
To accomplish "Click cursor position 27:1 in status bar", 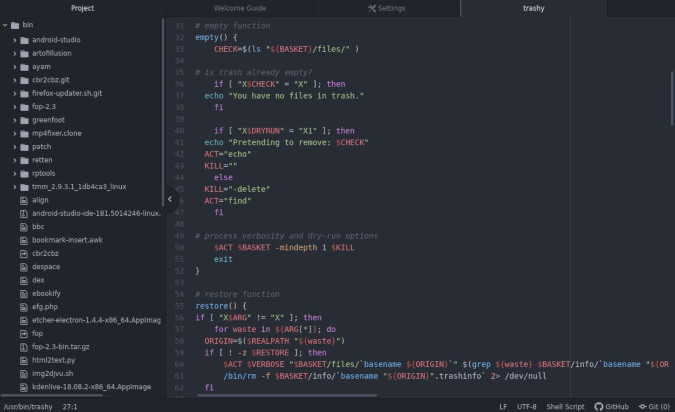I will point(71,406).
